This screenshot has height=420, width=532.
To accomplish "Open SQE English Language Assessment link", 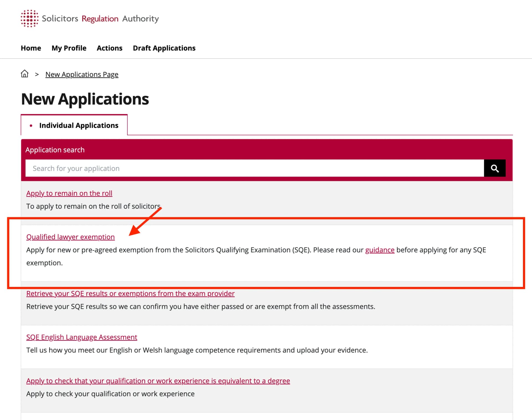I will coord(82,337).
